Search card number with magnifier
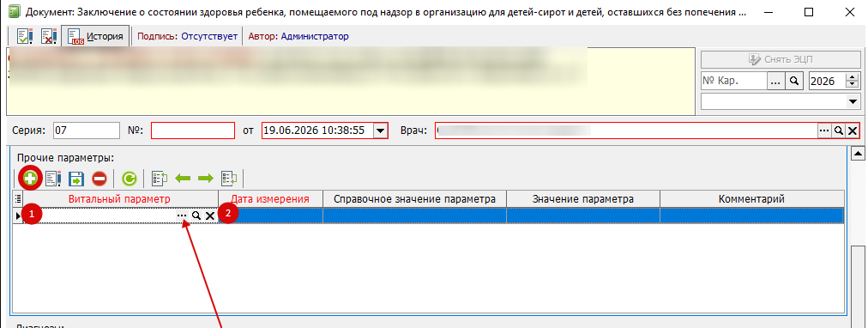 [x=794, y=81]
